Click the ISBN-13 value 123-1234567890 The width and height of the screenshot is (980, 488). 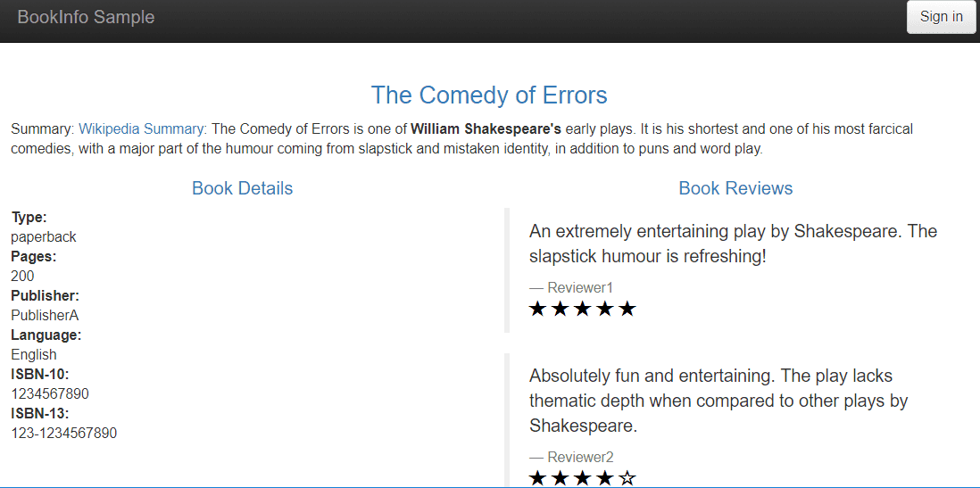[x=63, y=434]
